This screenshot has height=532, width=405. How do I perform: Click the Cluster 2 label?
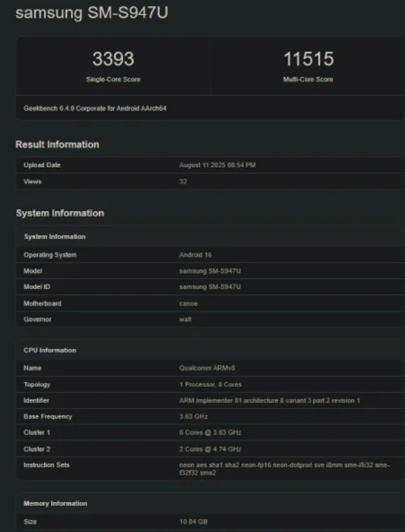(36, 449)
